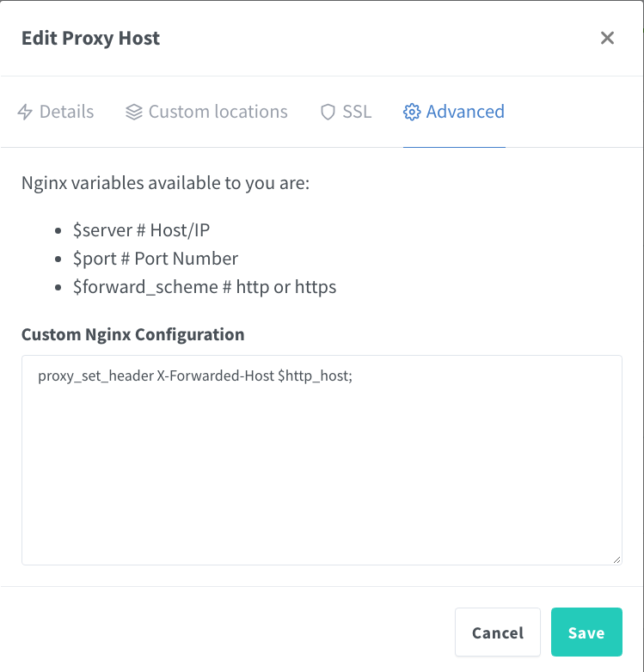
Task: Click the $server # Host/IP list item
Action: [x=141, y=230]
